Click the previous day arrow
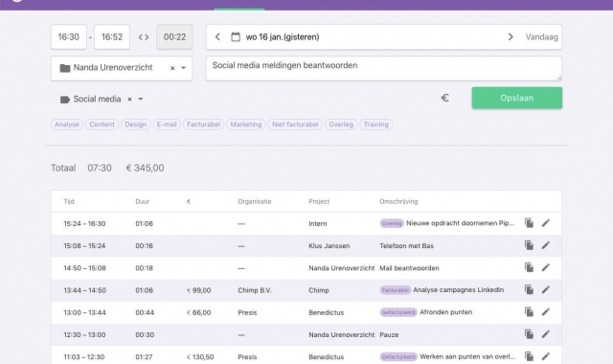The width and height of the screenshot is (613, 364). [x=217, y=36]
